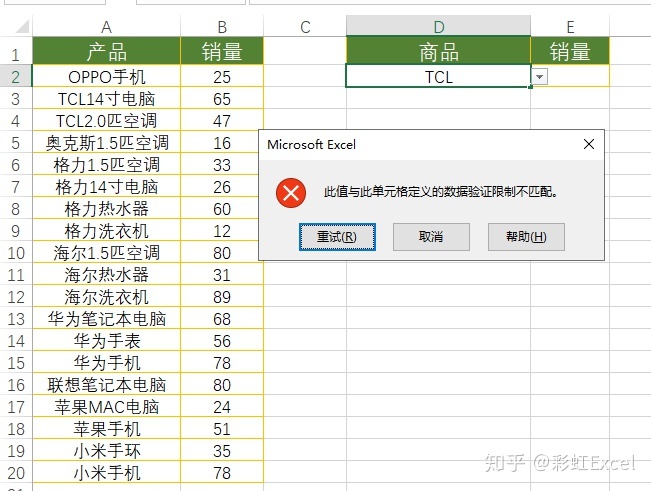
Task: Select row 17 header
Action: [16, 407]
